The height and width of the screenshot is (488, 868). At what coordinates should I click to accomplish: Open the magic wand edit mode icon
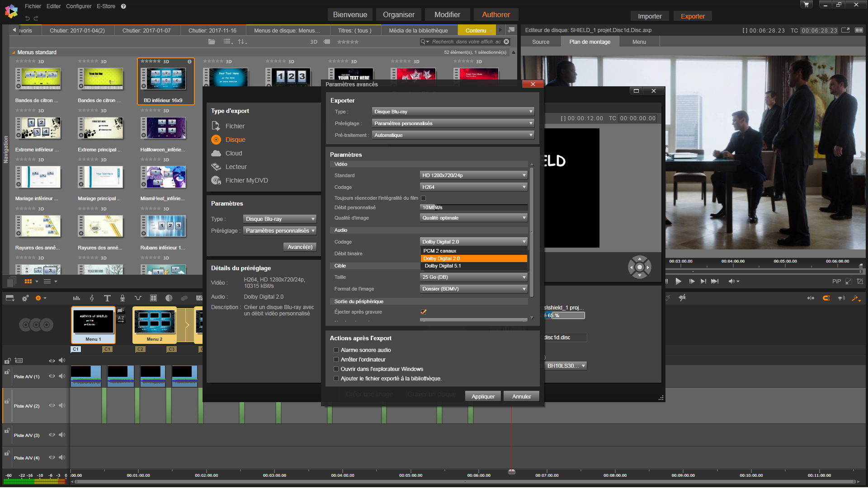click(856, 298)
